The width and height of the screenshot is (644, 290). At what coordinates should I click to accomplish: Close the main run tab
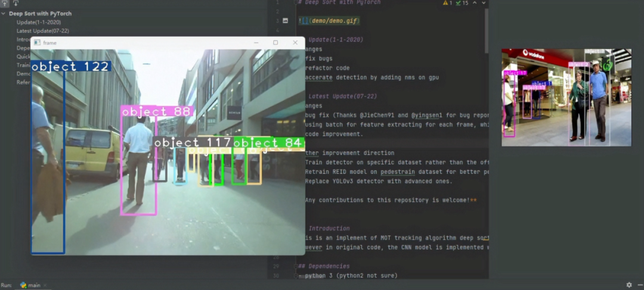point(45,285)
